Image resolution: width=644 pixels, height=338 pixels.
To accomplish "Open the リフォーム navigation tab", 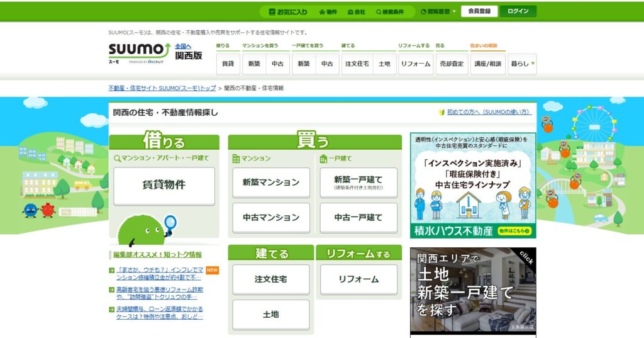I will click(x=416, y=64).
